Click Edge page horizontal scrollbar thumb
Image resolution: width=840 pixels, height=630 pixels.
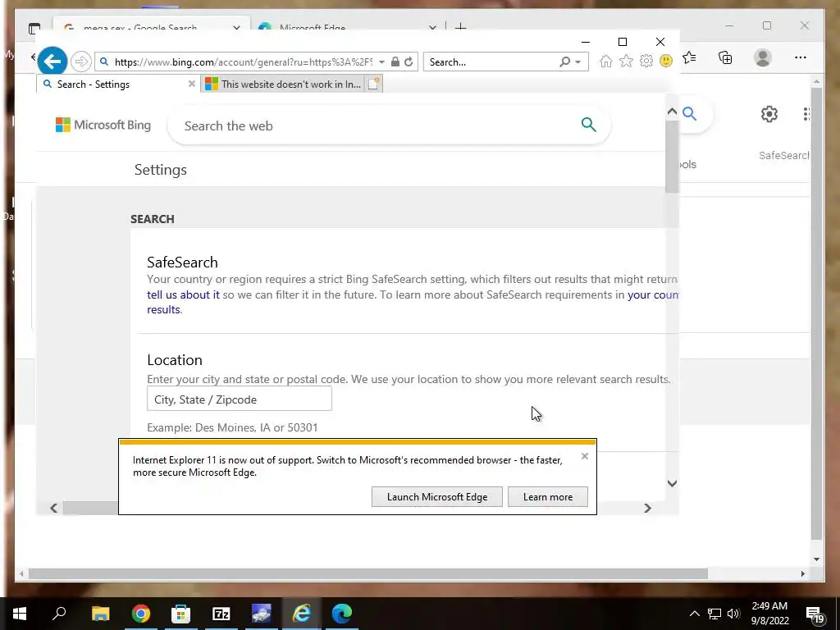(368, 573)
